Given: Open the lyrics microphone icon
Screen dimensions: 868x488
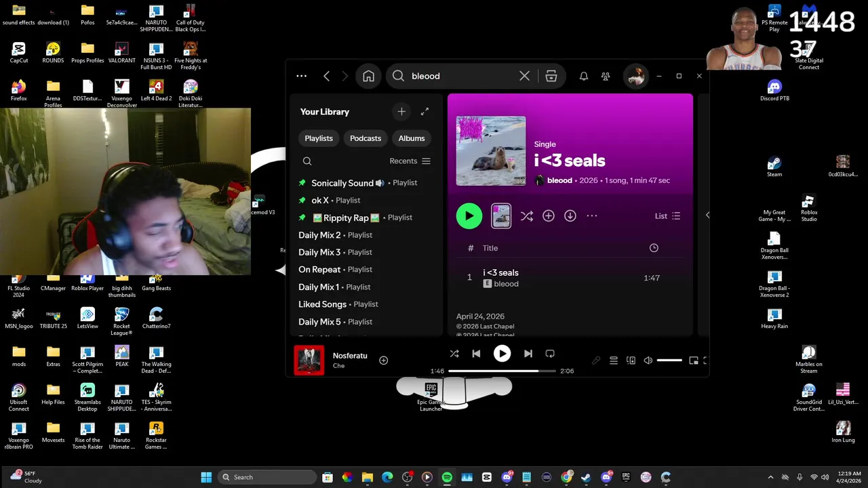Looking at the screenshot, I should pyautogui.click(x=596, y=361).
